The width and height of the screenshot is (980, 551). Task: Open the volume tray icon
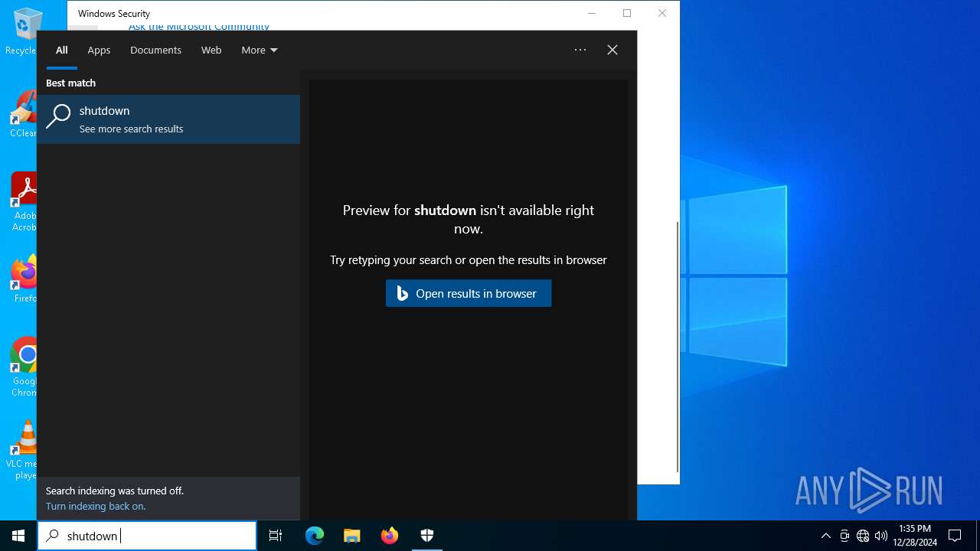[880, 536]
